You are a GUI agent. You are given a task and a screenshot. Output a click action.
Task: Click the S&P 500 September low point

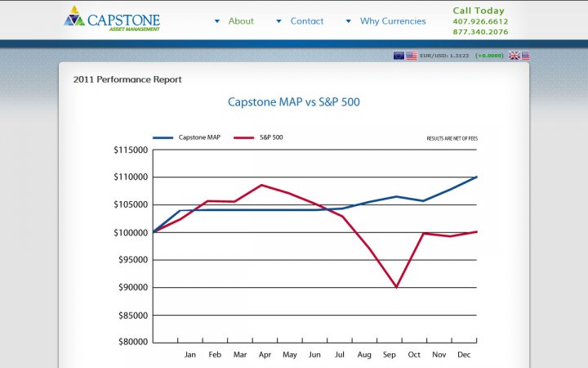pyautogui.click(x=396, y=287)
